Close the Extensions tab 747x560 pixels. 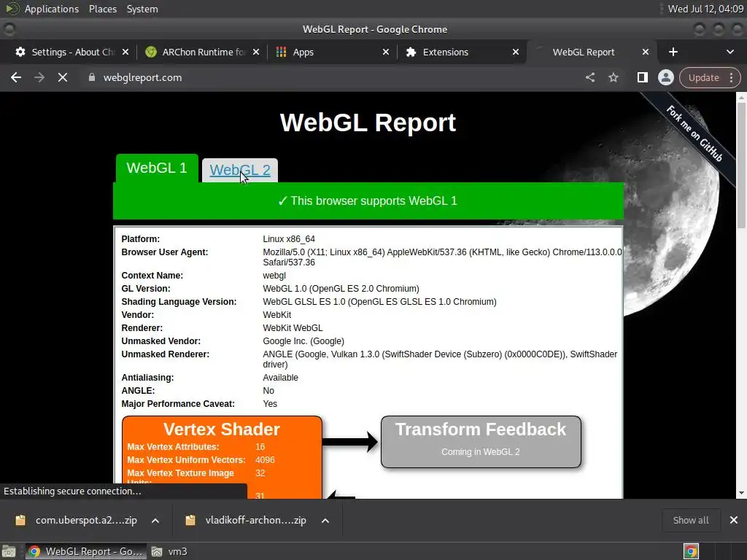point(516,52)
